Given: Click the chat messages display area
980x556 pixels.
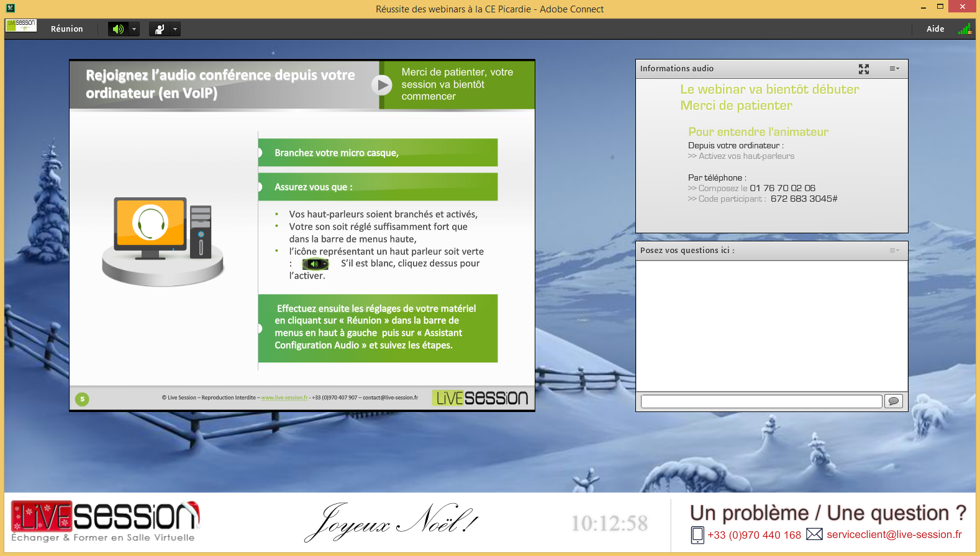Looking at the screenshot, I should click(x=771, y=326).
